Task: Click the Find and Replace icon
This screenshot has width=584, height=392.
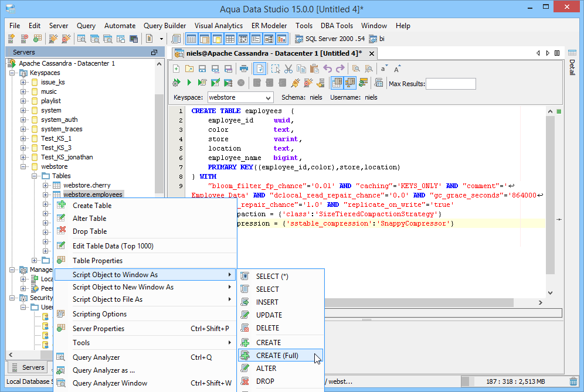Action: click(369, 69)
